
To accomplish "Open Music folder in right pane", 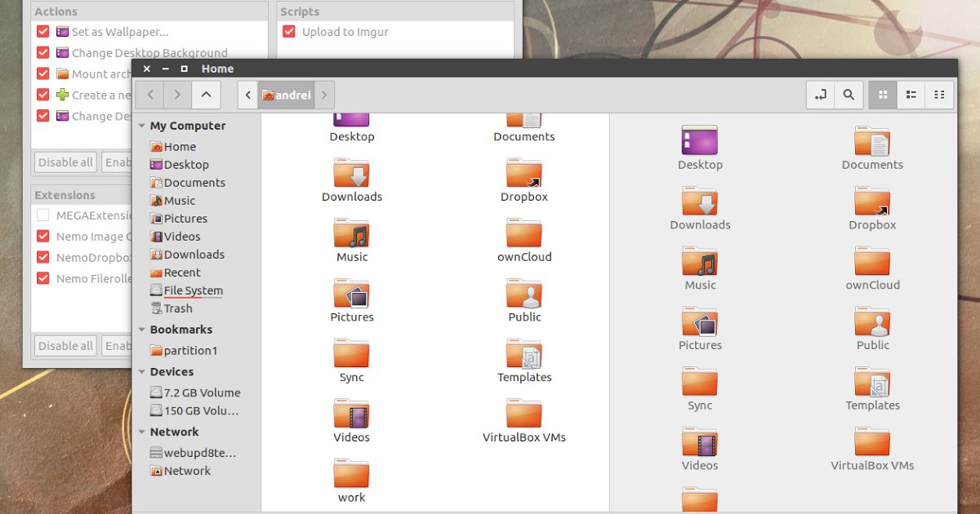I will (700, 269).
